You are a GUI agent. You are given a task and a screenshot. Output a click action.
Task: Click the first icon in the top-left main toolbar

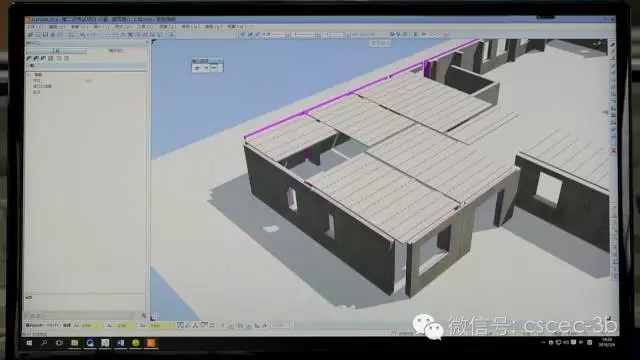tap(31, 36)
